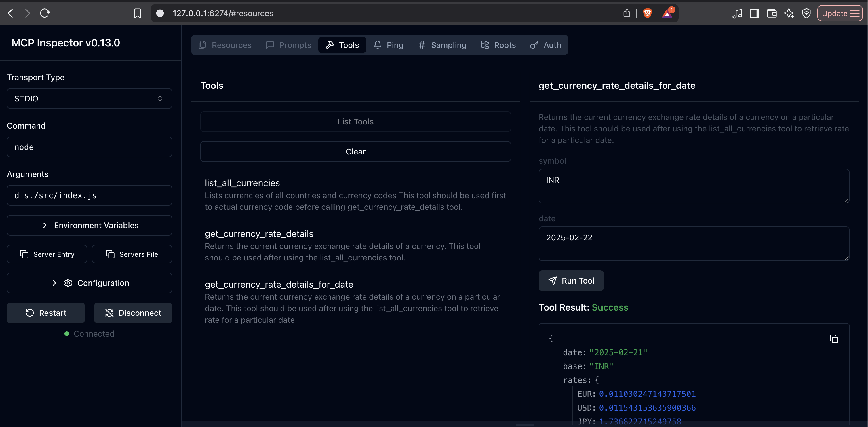Expand the Configuration section
Viewport: 868px width, 427px height.
(x=89, y=283)
